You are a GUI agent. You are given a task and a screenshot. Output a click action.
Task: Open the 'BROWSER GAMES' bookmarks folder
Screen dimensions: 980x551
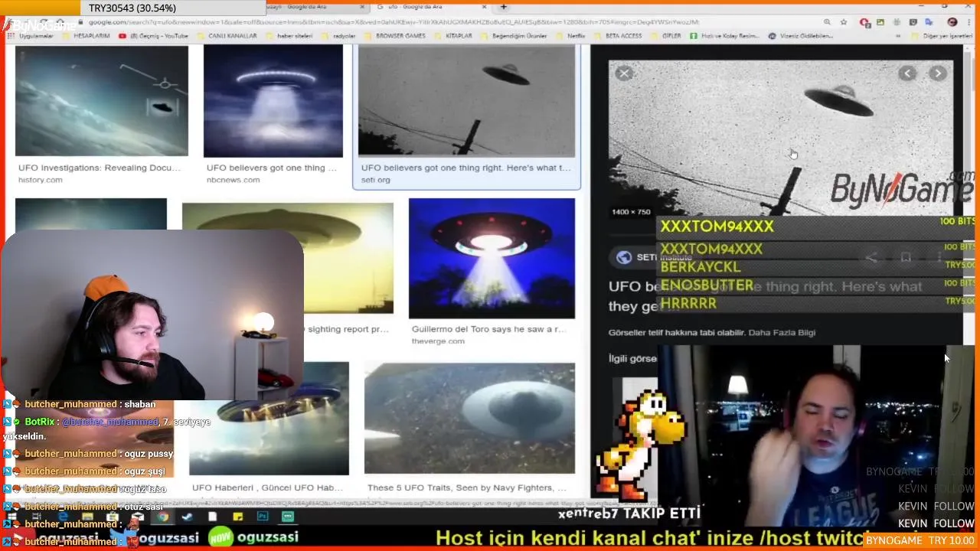coord(394,36)
